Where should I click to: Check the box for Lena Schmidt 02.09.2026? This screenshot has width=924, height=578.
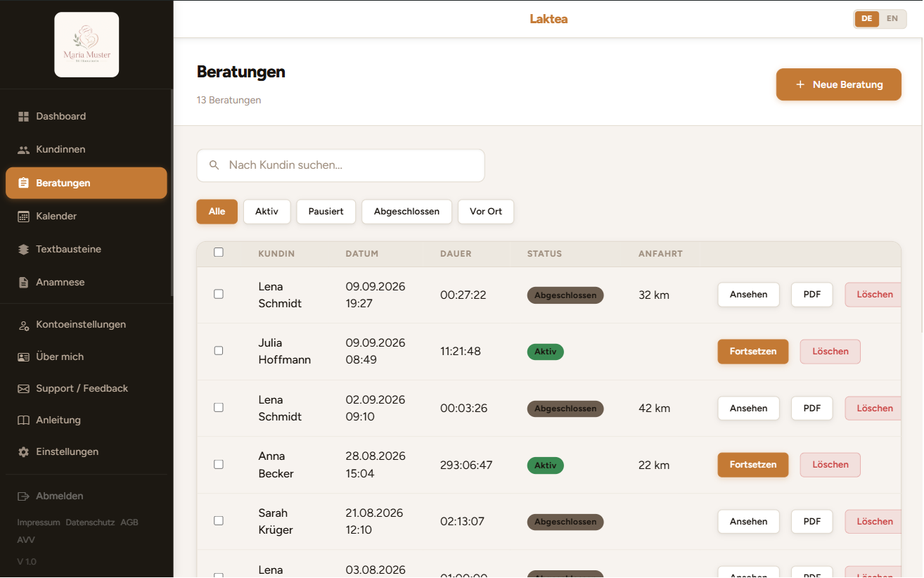tap(219, 407)
